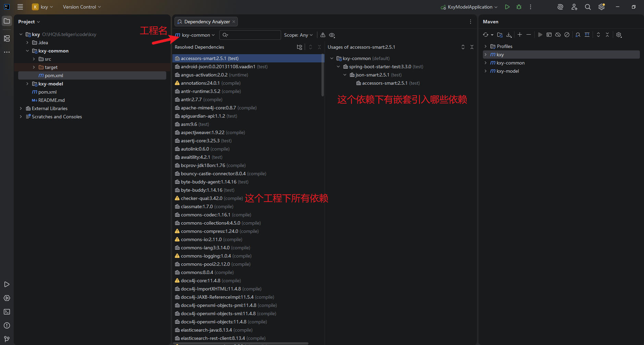Open Scope: Any dropdown
This screenshot has width=644, height=345.
pyautogui.click(x=298, y=35)
